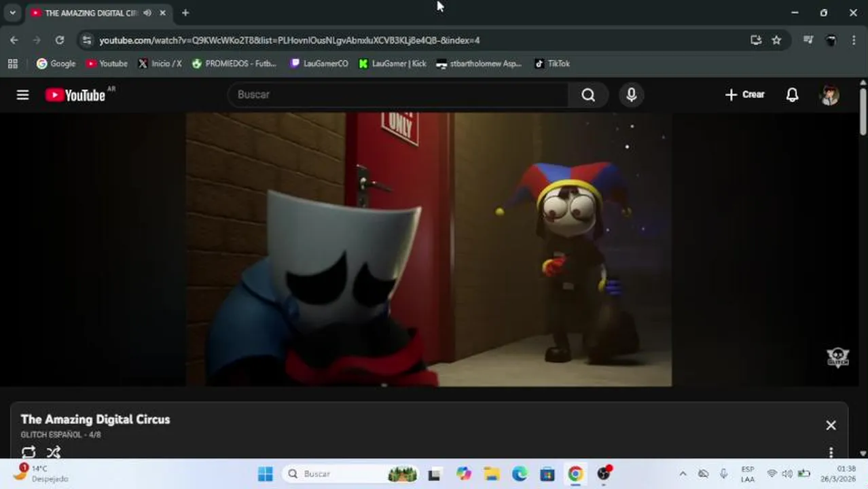Click the video player to pause

(x=429, y=249)
